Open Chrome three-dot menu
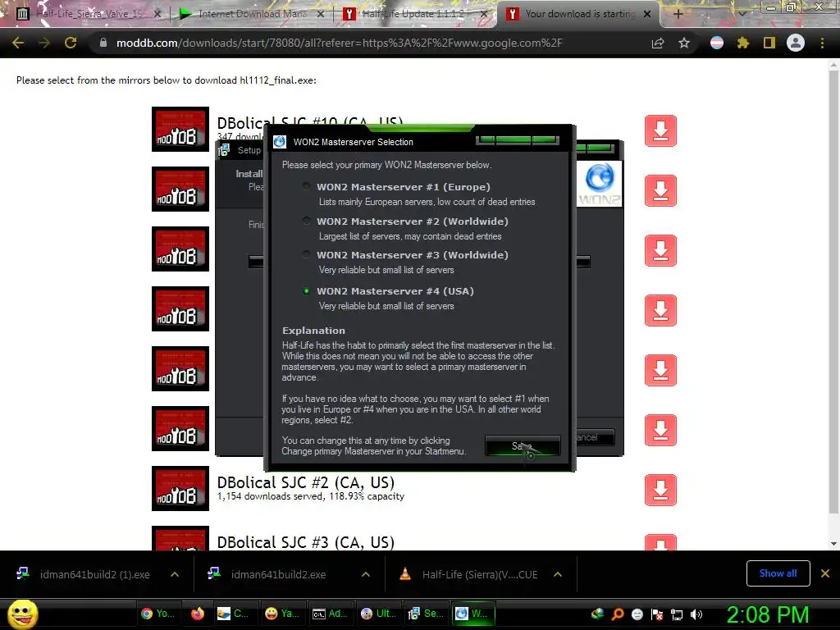The width and height of the screenshot is (840, 630). pyautogui.click(x=822, y=43)
